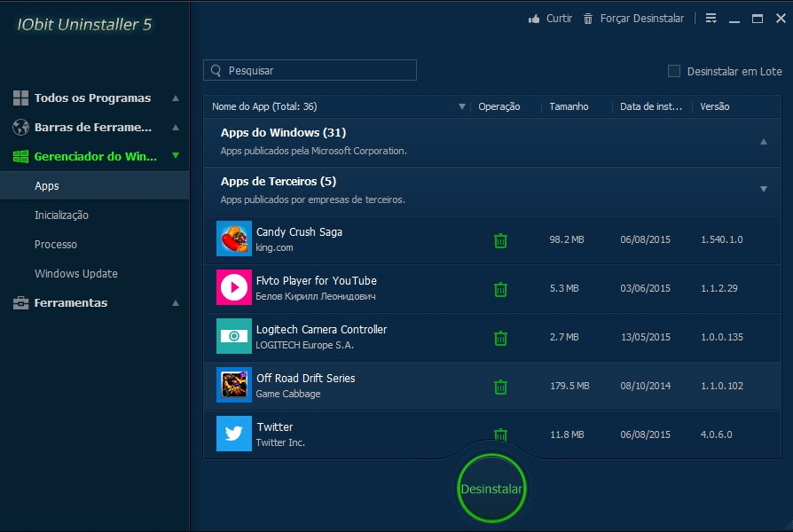Click the Pesquisar search field
793x532 pixels.
[x=310, y=70]
